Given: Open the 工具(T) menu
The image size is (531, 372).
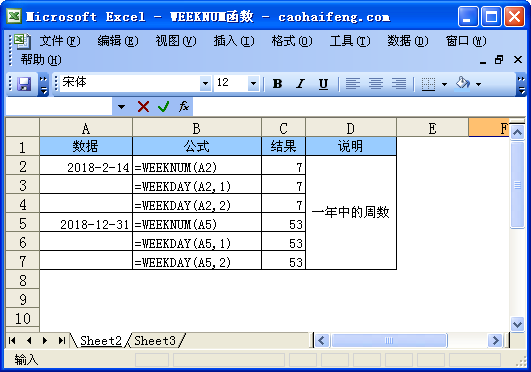Looking at the screenshot, I should [x=350, y=41].
